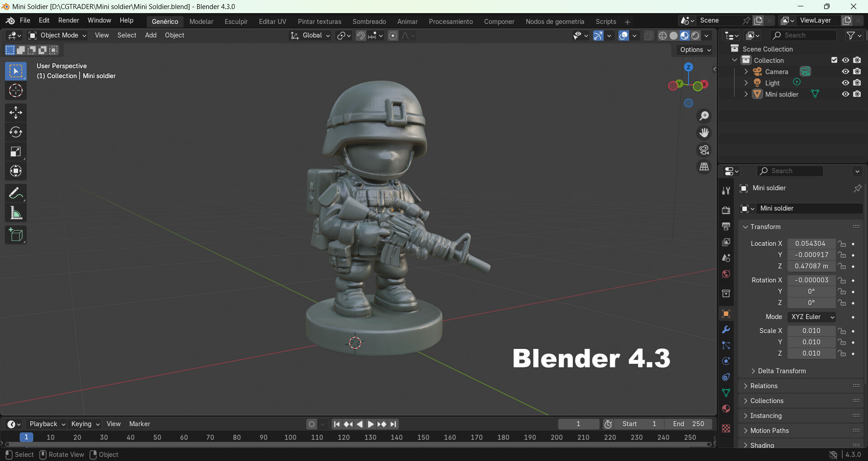Open the Object Mode dropdown

pos(57,35)
